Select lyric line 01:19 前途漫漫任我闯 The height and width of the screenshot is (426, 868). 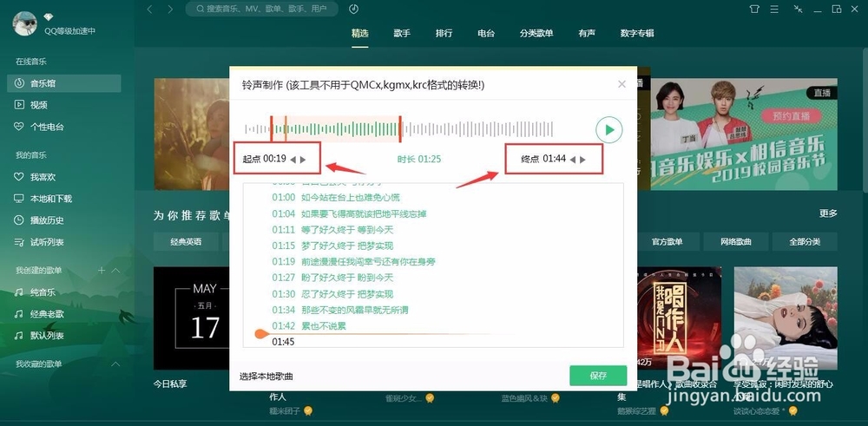[353, 262]
